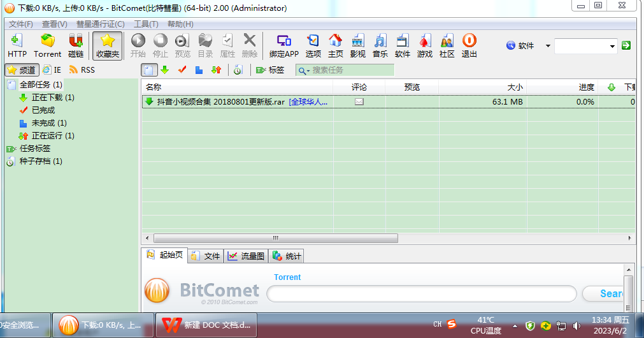Viewport: 644px width, 338px height.
Task: Filter downloading tasks green arrow icon
Action: (x=165, y=70)
